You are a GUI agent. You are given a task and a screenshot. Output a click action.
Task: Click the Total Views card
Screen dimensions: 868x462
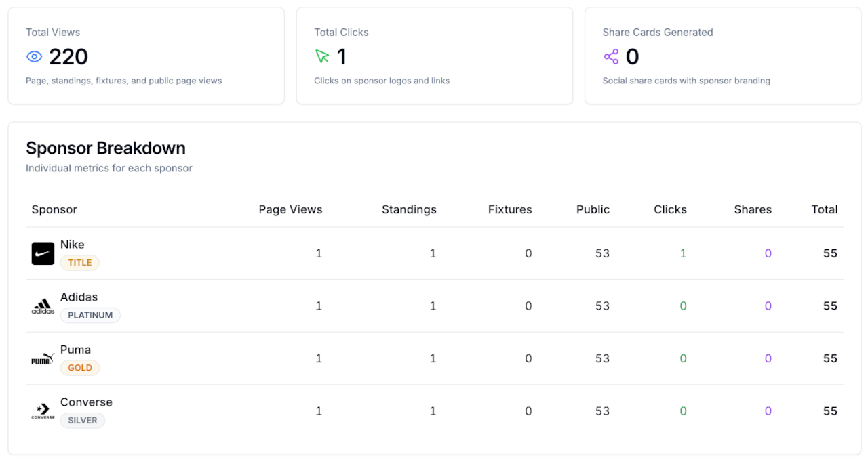click(146, 56)
